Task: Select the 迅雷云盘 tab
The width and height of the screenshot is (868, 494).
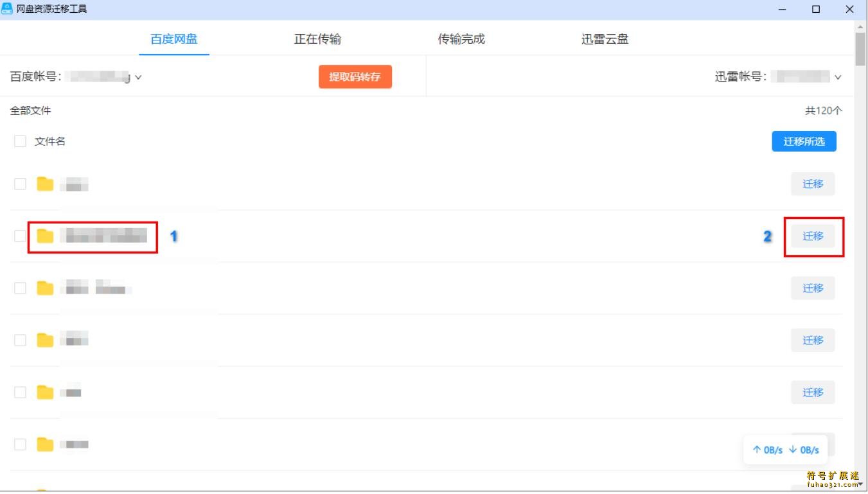Action: click(605, 39)
